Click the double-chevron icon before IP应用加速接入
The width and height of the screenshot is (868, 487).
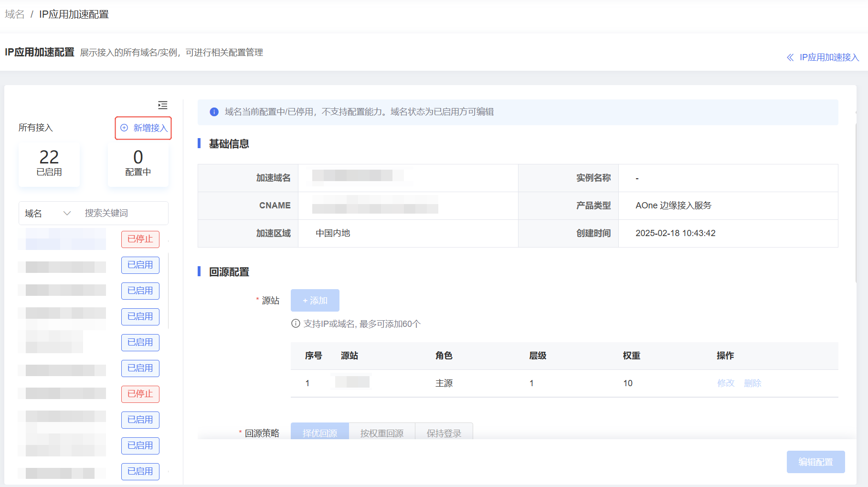(x=790, y=57)
